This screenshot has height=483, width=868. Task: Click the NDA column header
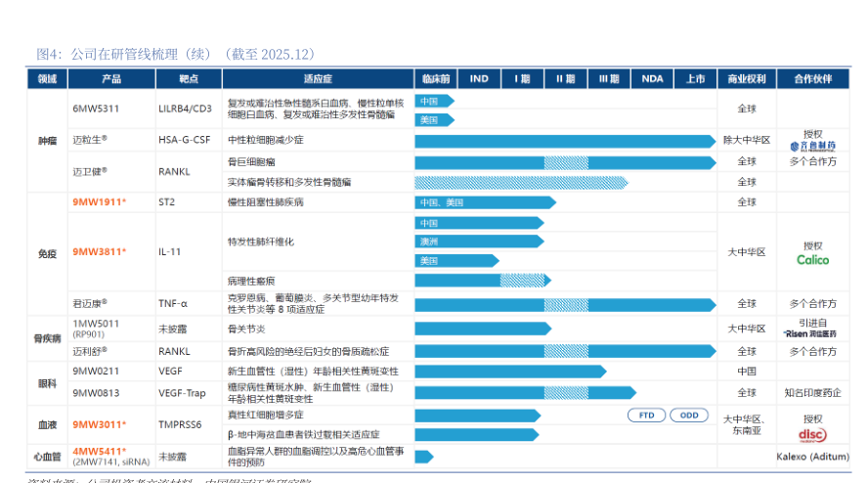[652, 78]
